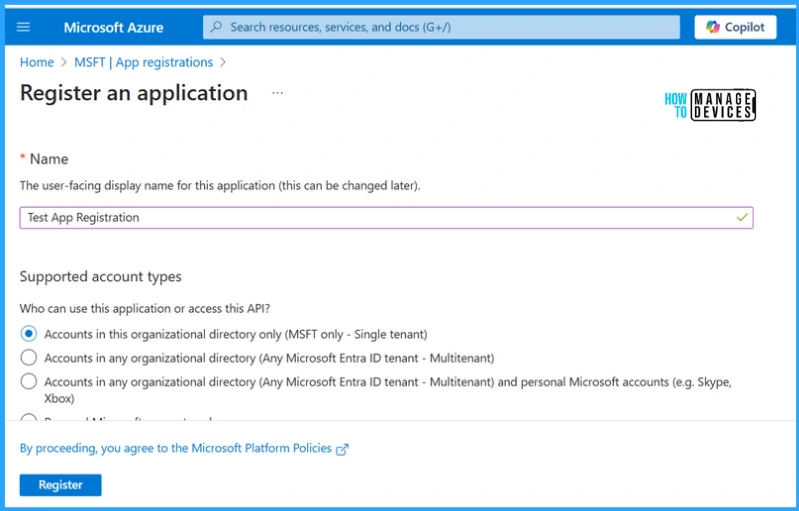Open the ellipsis more options beside the title
Image resolution: width=799 pixels, height=511 pixels.
(277, 93)
